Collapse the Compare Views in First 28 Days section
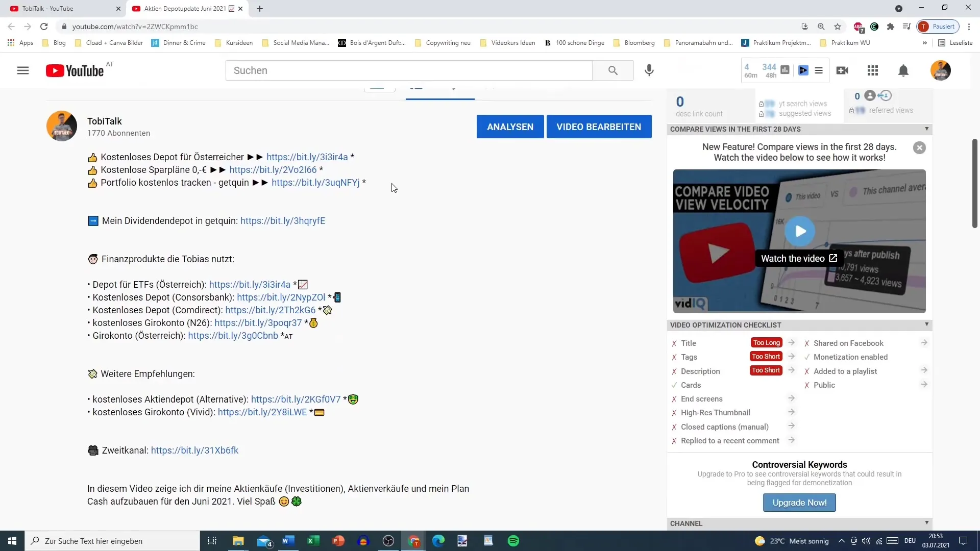 927,129
